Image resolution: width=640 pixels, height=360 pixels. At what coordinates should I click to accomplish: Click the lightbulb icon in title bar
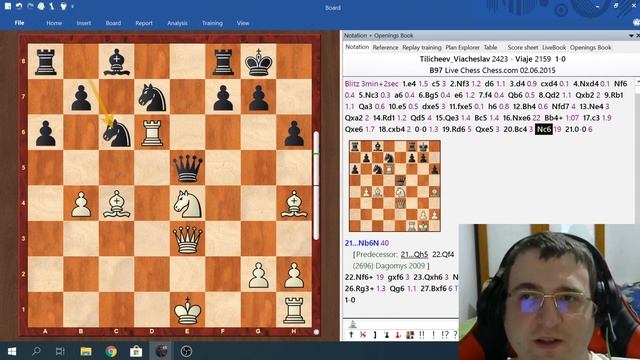tap(63, 6)
